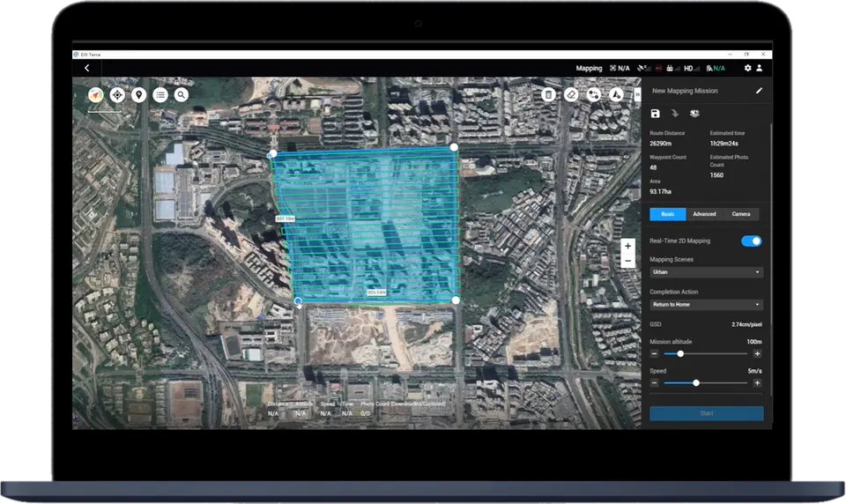This screenshot has width=846, height=504.
Task: Click the Mission altitude slider handle
Action: tap(680, 353)
